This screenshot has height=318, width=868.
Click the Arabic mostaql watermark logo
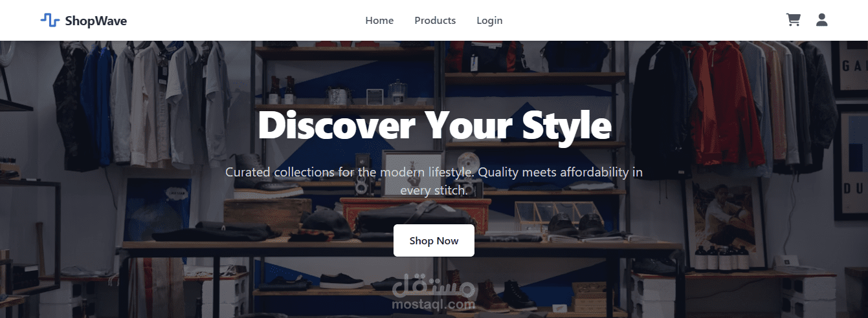coord(434,284)
